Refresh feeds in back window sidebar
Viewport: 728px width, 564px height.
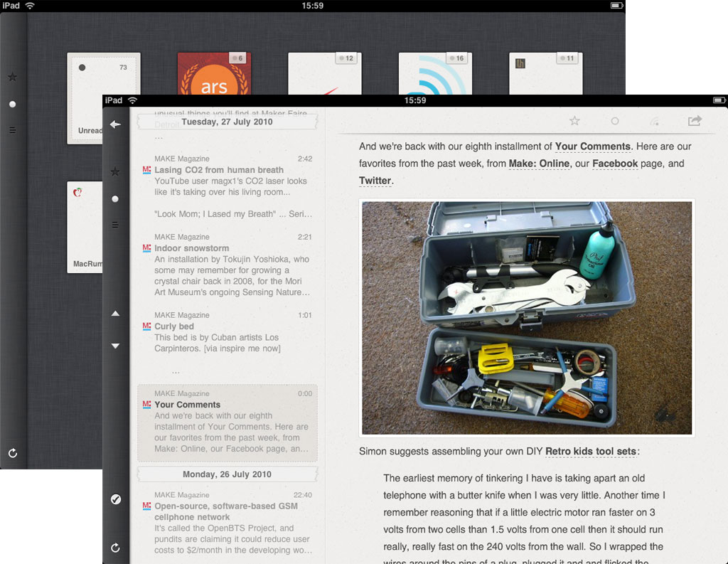13,453
